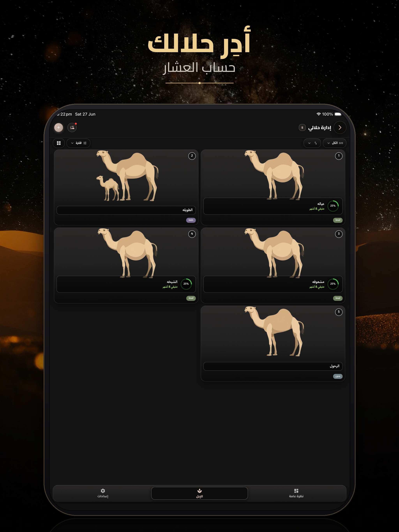Click the date Sat 27 Jun
The width and height of the screenshot is (399, 532).
85,114
